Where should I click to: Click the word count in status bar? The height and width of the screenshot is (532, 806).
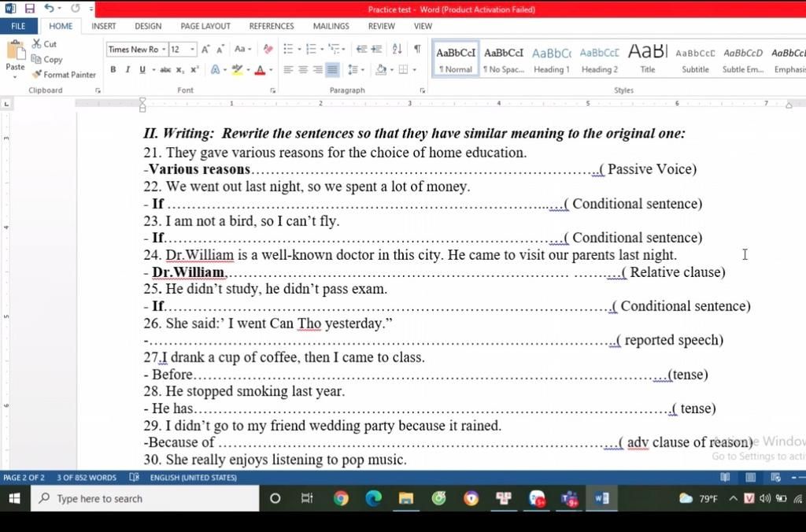click(x=87, y=478)
